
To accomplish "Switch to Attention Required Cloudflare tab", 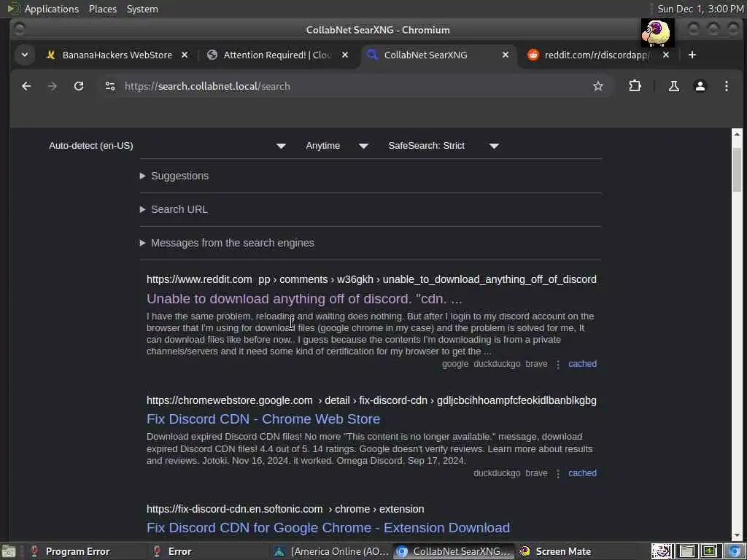I will point(278,55).
